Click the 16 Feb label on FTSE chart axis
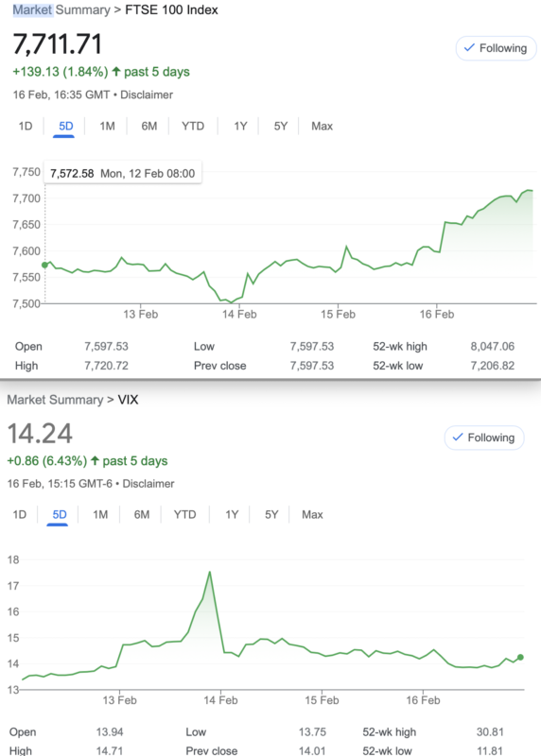Image resolution: width=541 pixels, height=756 pixels. click(437, 315)
